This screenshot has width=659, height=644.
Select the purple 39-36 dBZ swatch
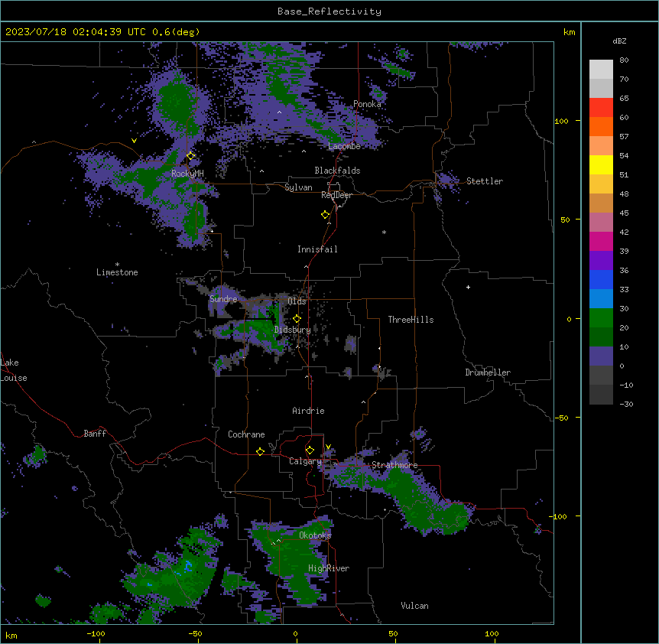601,261
